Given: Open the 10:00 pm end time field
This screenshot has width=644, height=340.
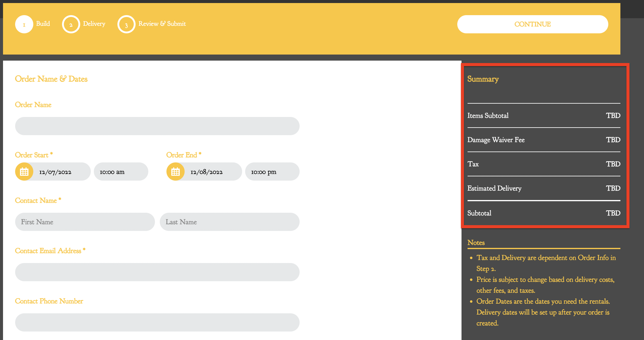Looking at the screenshot, I should (272, 172).
